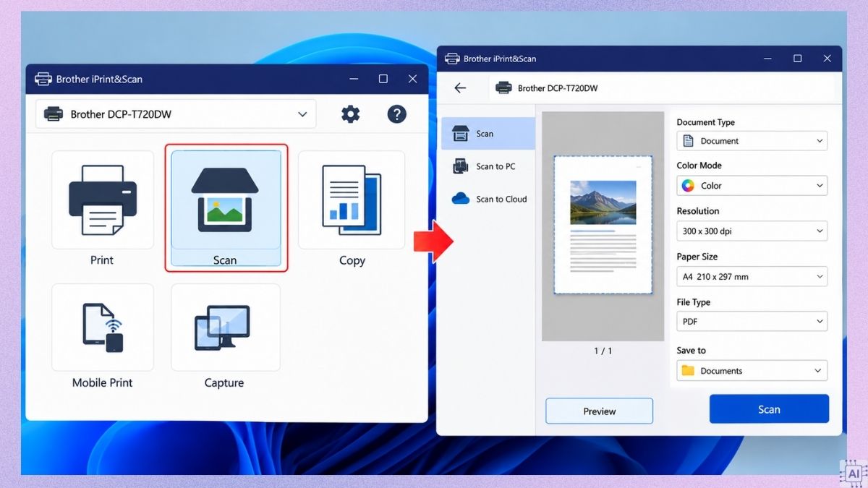Click the Paper Size label
Viewport: 868px width, 488px height.
point(697,257)
